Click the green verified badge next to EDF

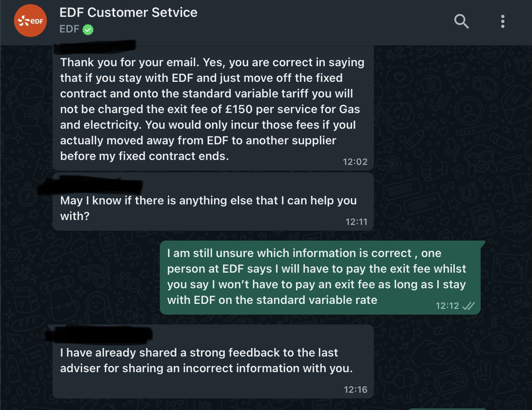pos(88,30)
